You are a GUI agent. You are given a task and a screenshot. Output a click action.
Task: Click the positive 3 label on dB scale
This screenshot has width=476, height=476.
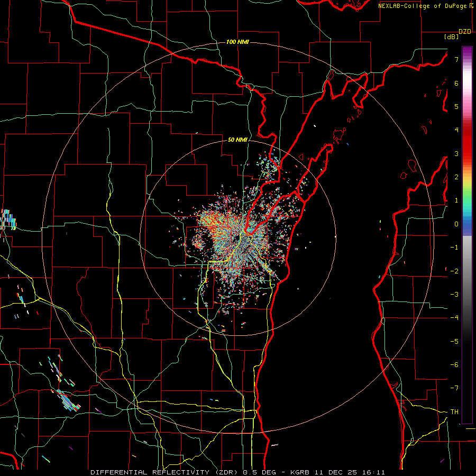tap(456, 153)
